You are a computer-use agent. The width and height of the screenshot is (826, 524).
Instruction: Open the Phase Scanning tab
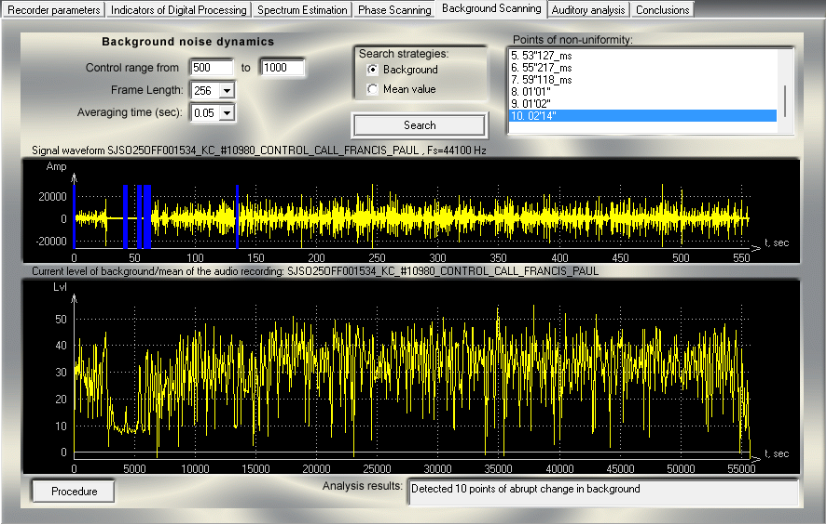(x=393, y=10)
